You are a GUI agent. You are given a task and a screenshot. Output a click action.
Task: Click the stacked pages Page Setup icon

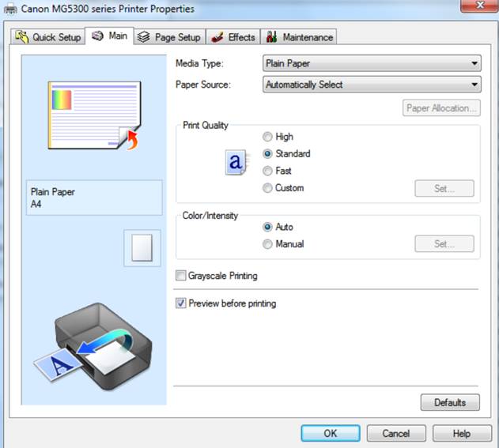[x=143, y=37]
